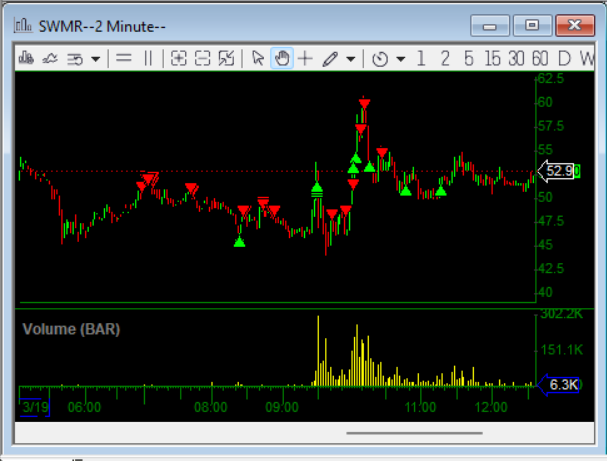
Task: Click the 11:00 time axis label
Action: coord(420,407)
